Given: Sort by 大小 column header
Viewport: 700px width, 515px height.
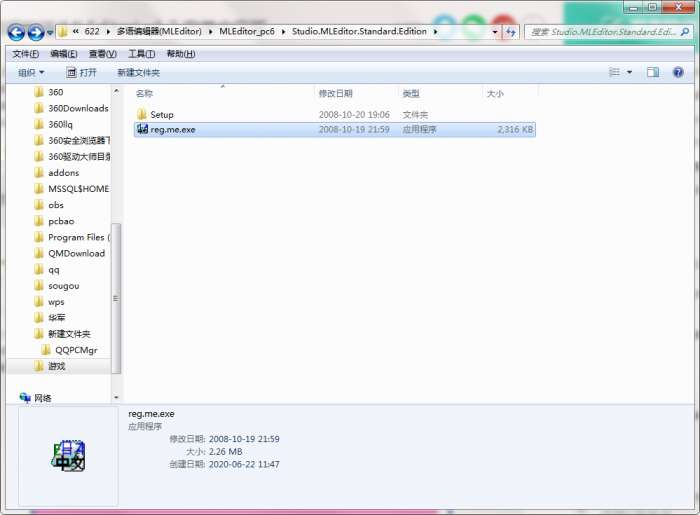Looking at the screenshot, I should coord(495,93).
